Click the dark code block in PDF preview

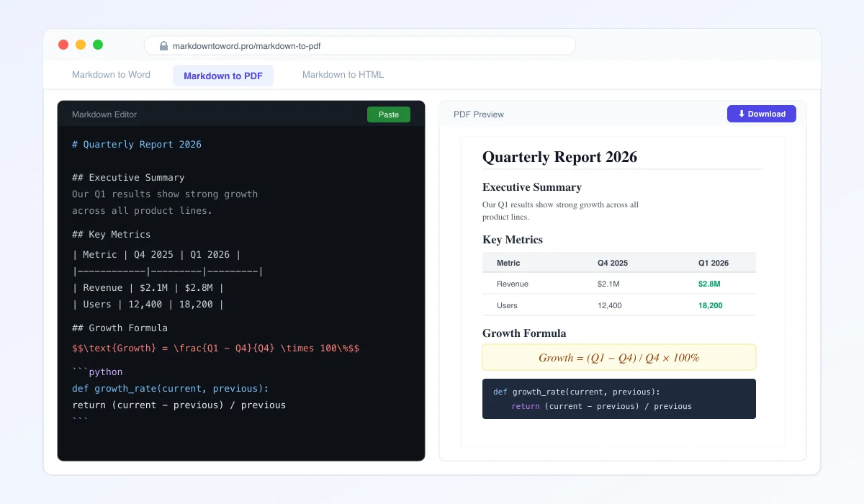[x=618, y=399]
